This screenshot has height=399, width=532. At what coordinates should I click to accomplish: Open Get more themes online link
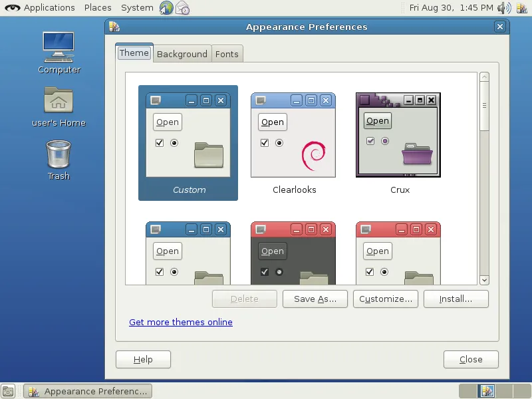click(x=181, y=322)
